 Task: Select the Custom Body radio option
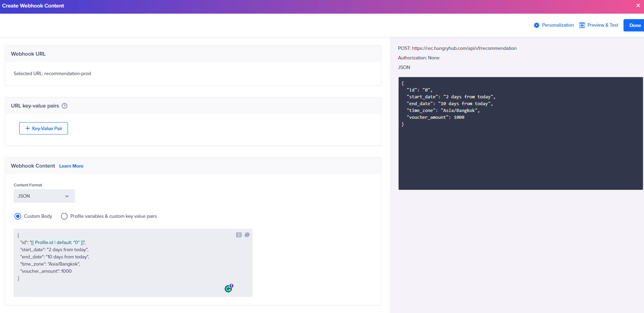click(18, 216)
